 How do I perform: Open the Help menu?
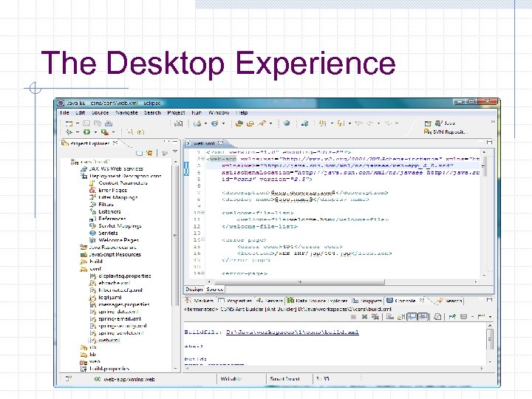[242, 112]
